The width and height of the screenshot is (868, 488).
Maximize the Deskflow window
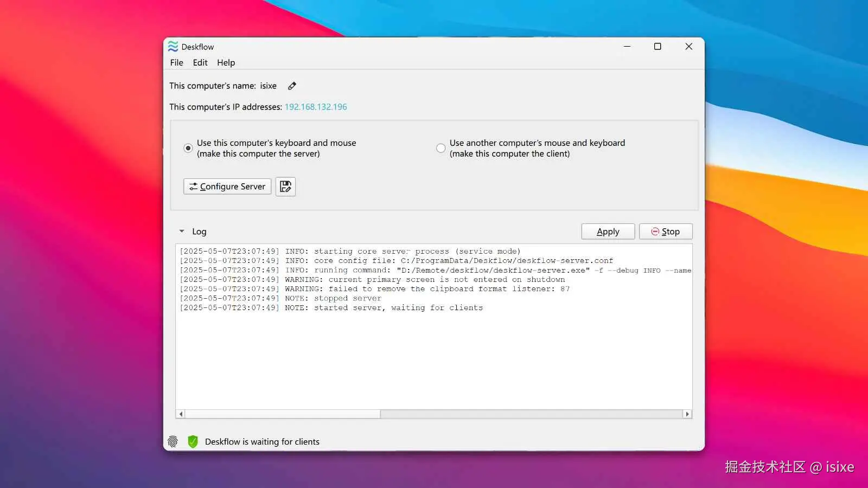click(658, 47)
